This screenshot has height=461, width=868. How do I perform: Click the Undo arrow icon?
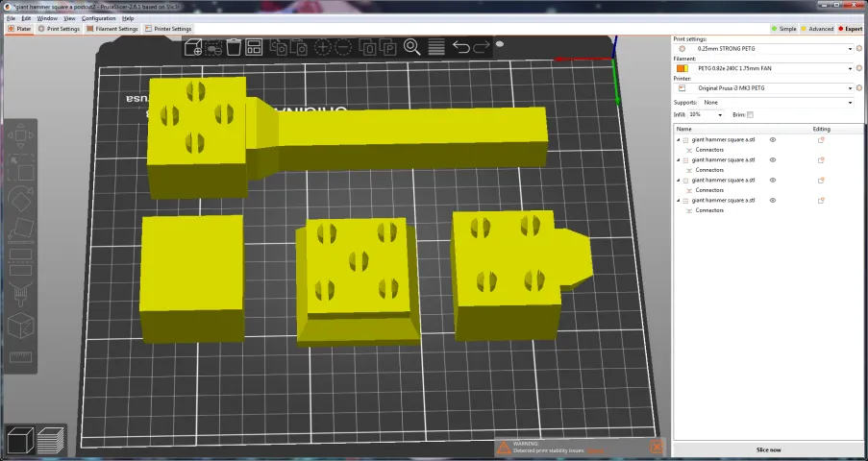click(x=461, y=47)
